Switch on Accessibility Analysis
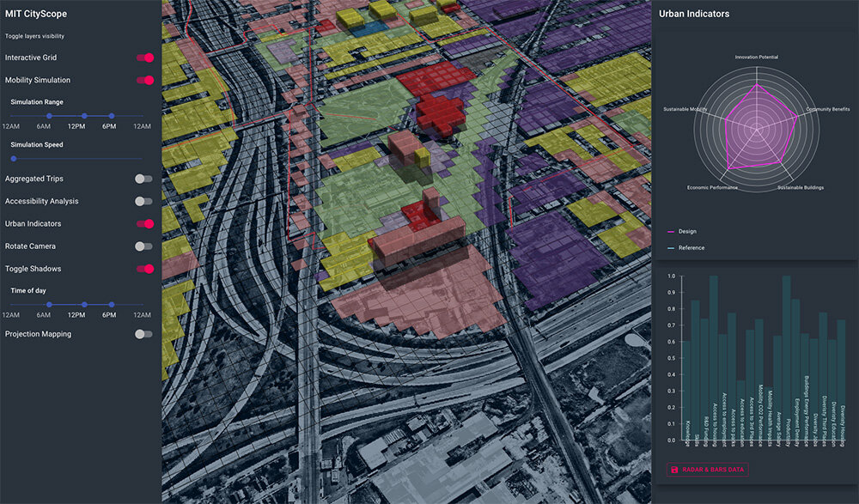The width and height of the screenshot is (859, 504). (143, 201)
